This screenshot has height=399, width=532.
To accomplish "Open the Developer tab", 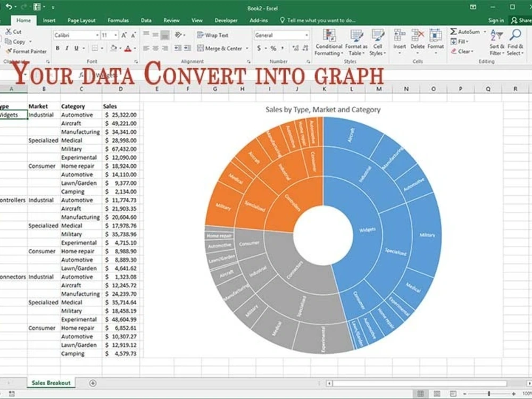I will click(x=226, y=20).
